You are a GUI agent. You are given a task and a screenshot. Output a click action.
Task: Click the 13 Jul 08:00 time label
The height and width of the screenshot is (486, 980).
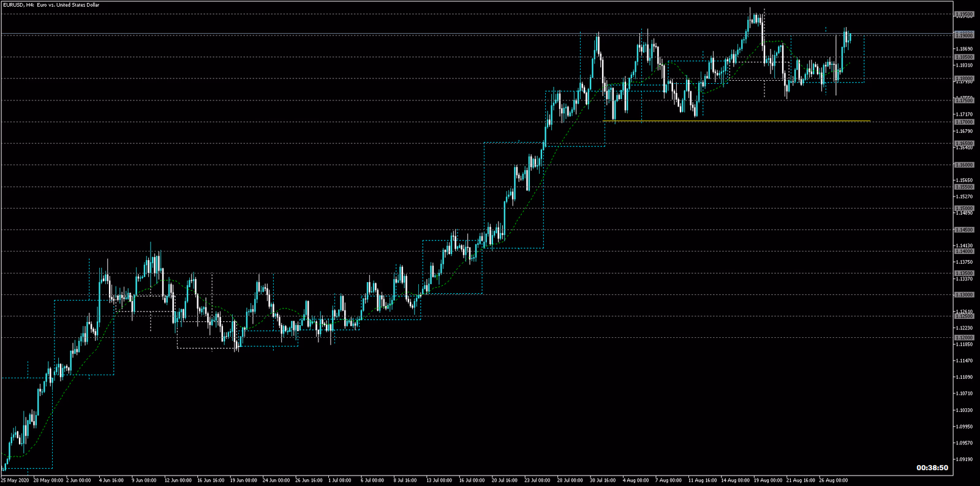(439, 480)
